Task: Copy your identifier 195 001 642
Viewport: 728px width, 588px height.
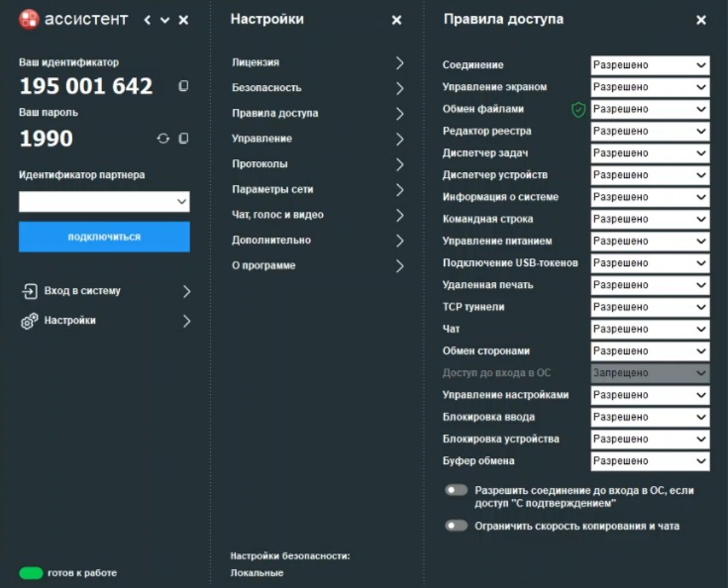Action: pyautogui.click(x=183, y=86)
